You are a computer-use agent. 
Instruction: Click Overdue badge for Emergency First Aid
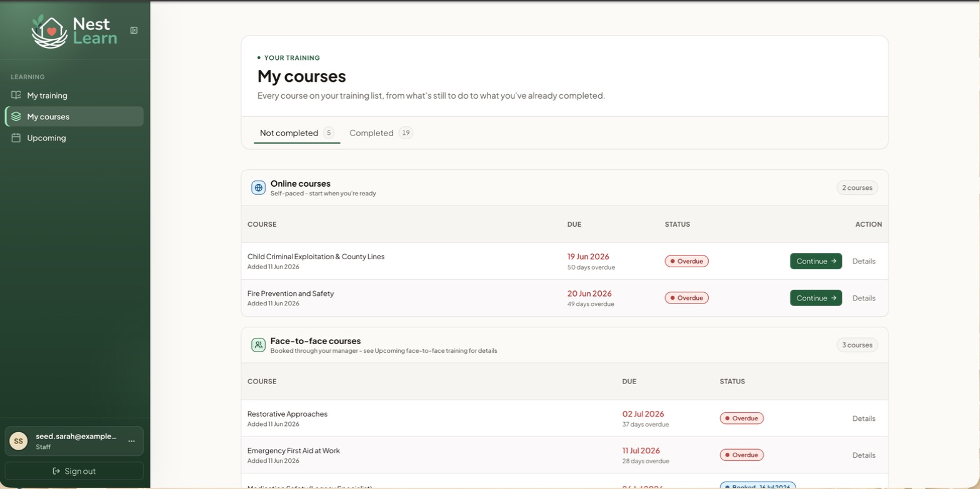(x=741, y=455)
